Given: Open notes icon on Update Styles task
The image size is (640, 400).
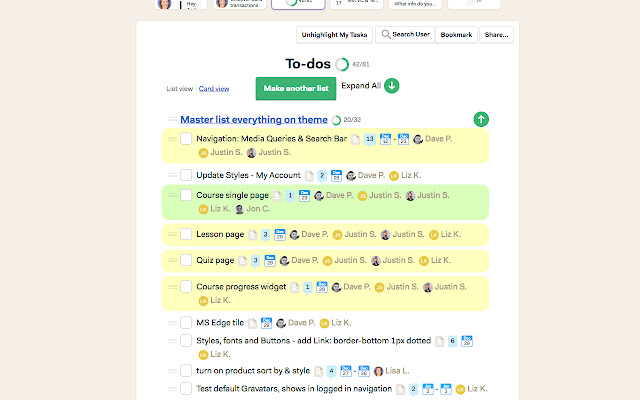Looking at the screenshot, I should (309, 176).
